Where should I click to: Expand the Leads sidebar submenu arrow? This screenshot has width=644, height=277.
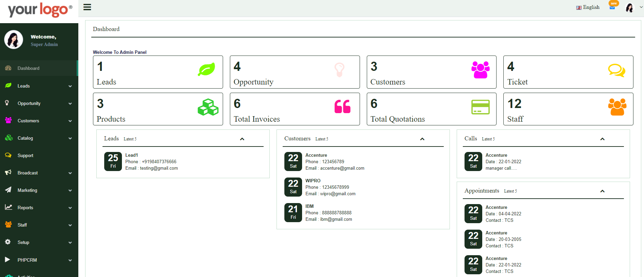[70, 86]
